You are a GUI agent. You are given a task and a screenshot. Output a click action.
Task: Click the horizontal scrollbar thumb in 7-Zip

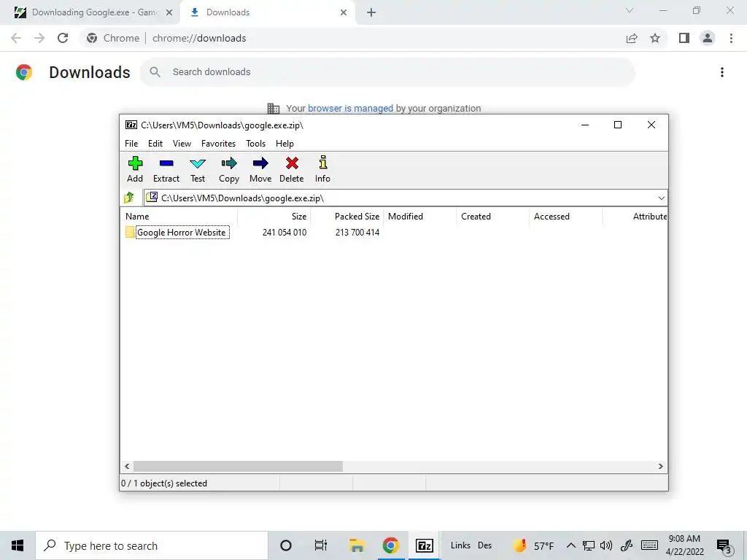[238, 466]
